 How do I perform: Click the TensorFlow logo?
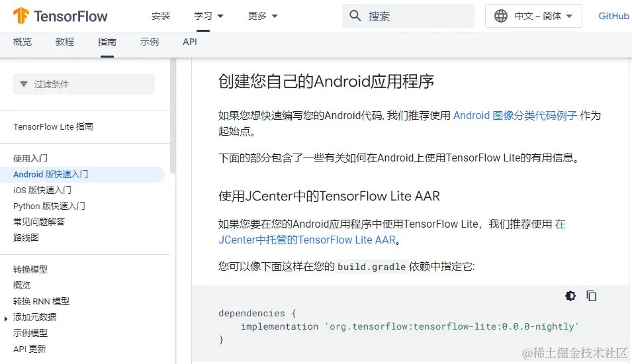(60, 16)
